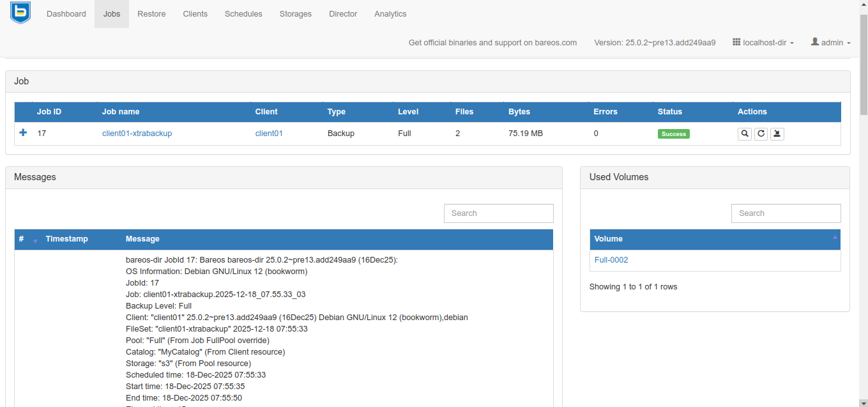868x407 pixels.
Task: Open the localhost-dir director dropdown
Action: (x=763, y=43)
